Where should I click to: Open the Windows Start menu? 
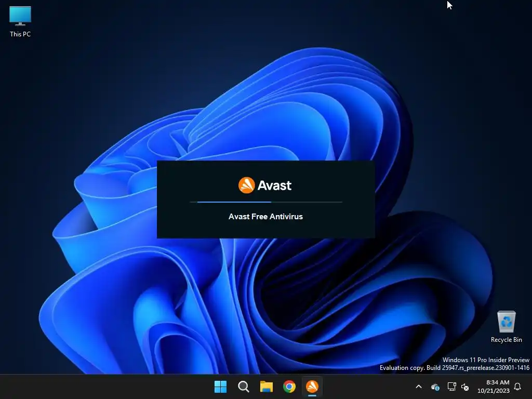[x=220, y=387]
